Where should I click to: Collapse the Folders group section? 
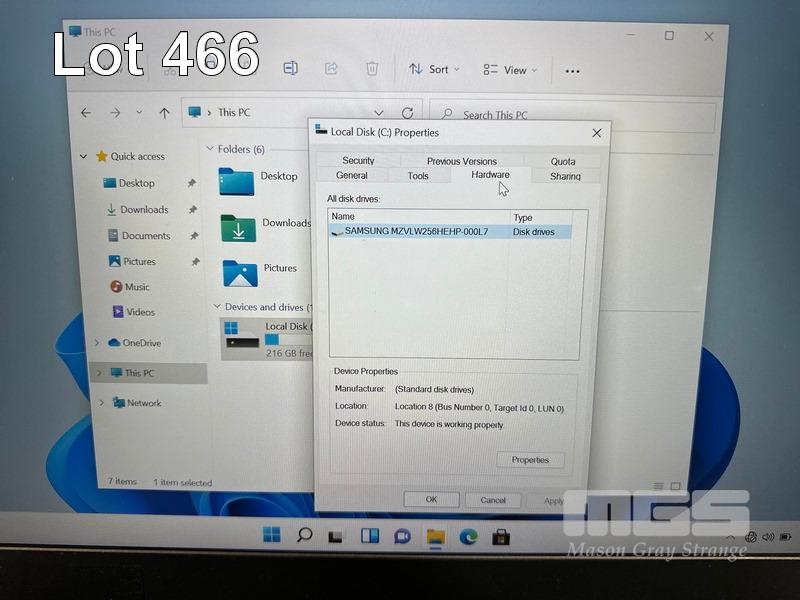210,149
